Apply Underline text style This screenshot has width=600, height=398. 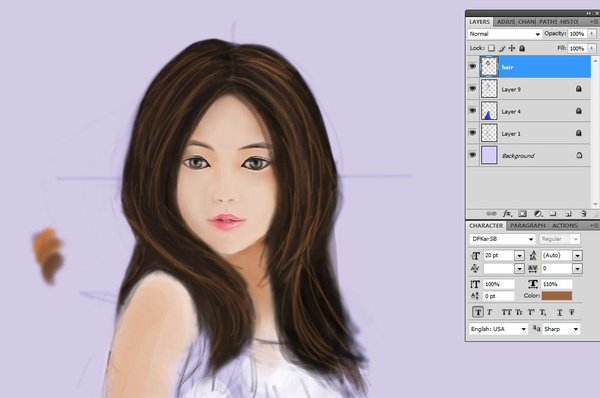coord(559,312)
